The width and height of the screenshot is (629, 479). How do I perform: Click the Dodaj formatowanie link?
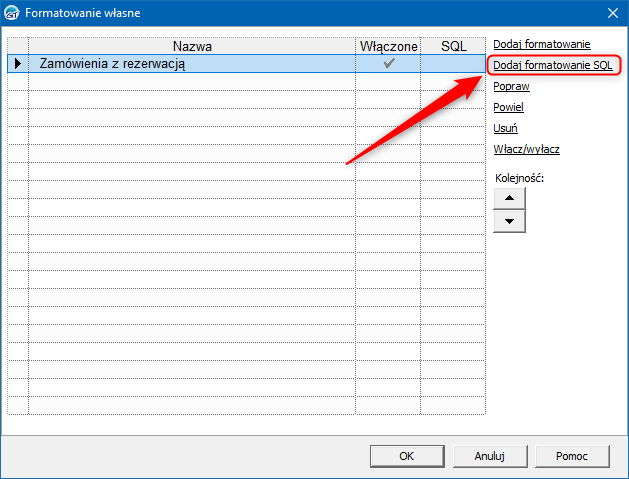(542, 44)
